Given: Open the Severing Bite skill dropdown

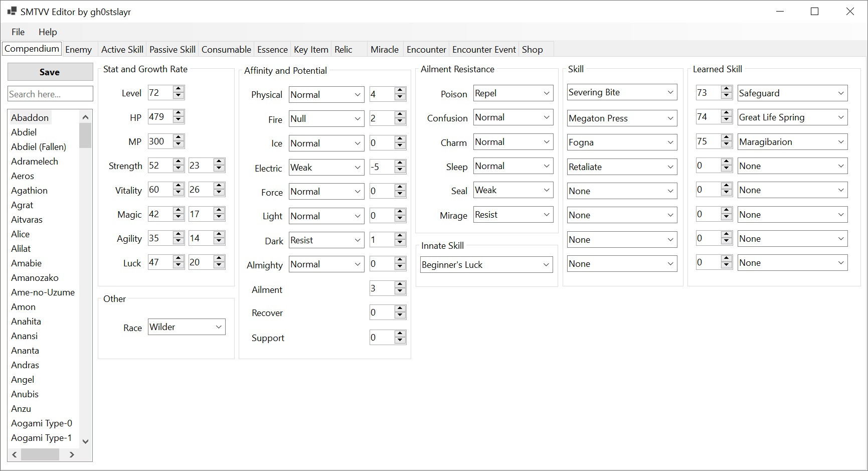Looking at the screenshot, I should 622,92.
